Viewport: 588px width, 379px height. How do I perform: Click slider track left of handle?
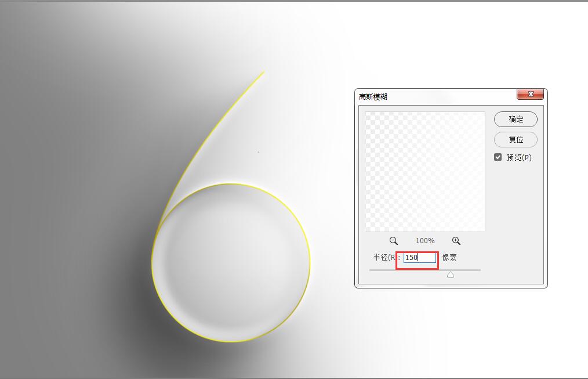(408, 270)
